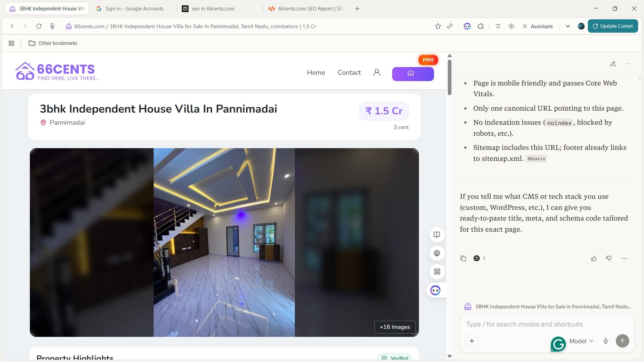Select the 3BHK Independent House Villa tab

[x=47, y=9]
